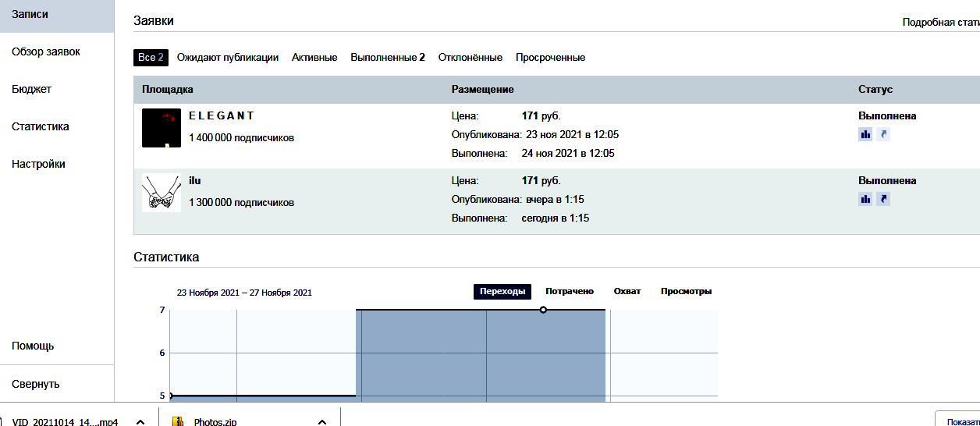This screenshot has width=980, height=426.
Task: Collapse sidebar with Свернуть
Action: 36,384
